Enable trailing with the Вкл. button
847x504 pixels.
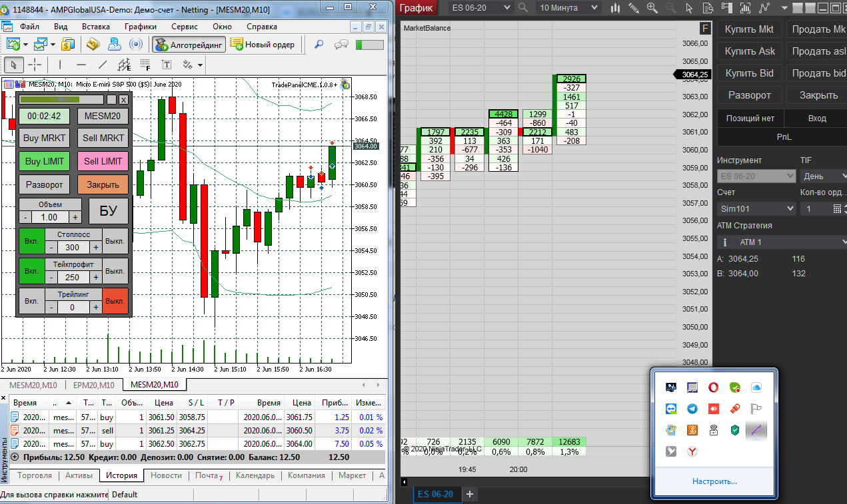[x=32, y=301]
